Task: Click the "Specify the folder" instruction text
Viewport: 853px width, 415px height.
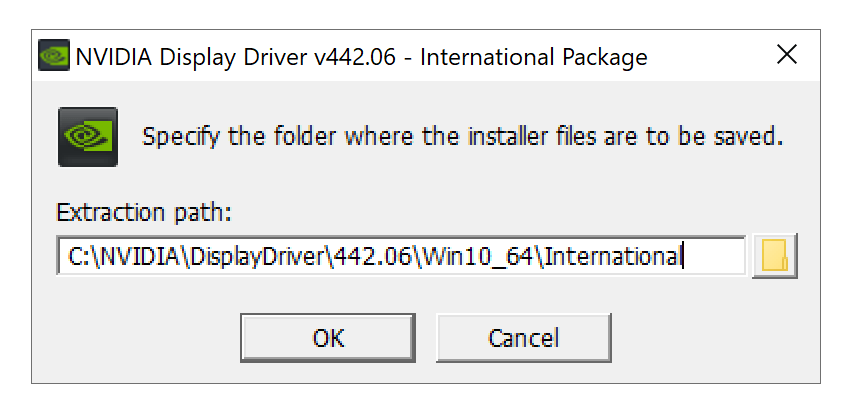Action: [460, 136]
